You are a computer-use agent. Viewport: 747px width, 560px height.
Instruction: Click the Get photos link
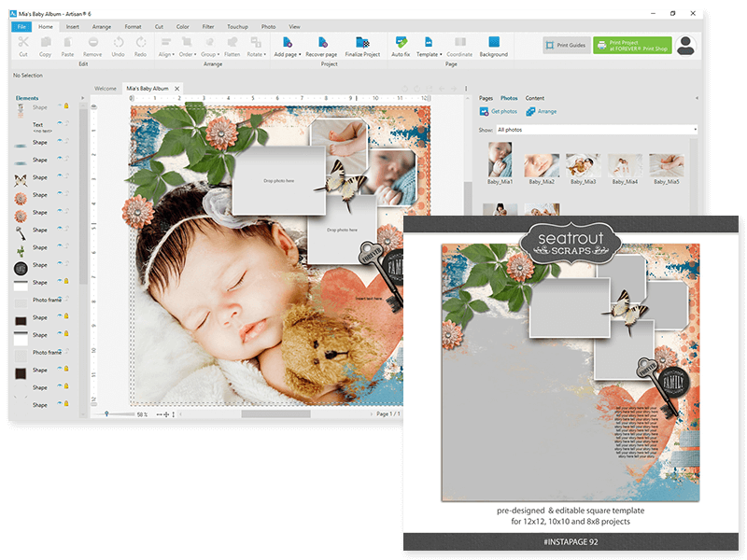coord(504,111)
